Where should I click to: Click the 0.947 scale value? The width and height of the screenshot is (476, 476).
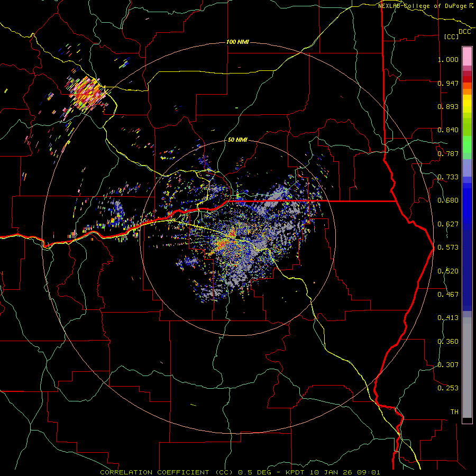(448, 83)
